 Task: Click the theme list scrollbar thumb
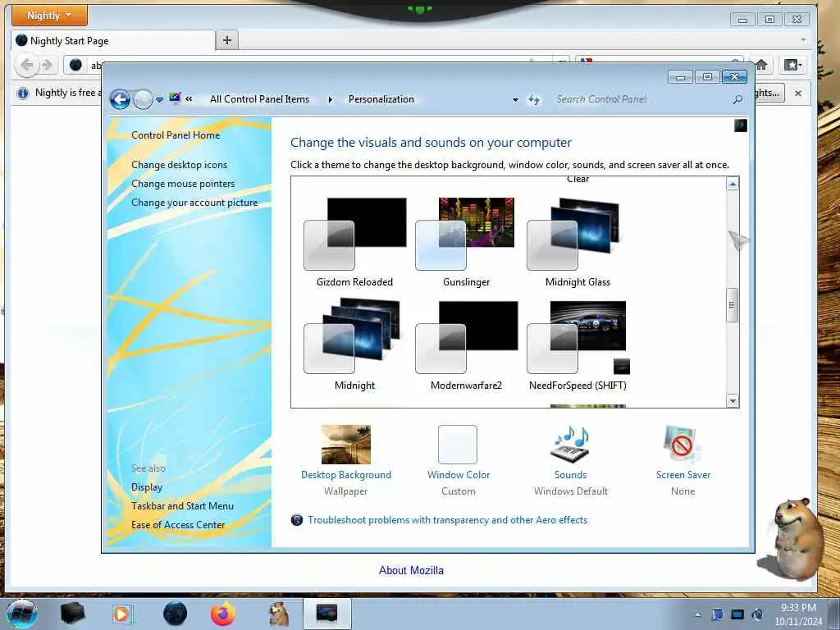733,305
